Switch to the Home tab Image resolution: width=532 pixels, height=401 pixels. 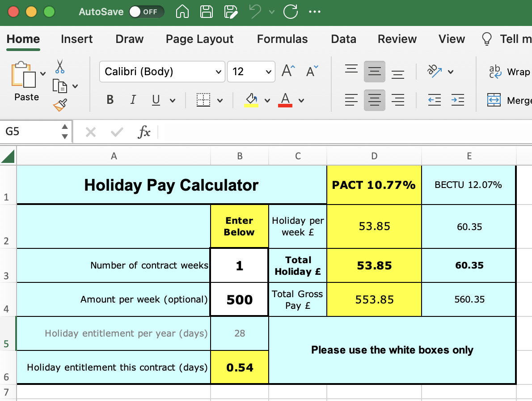[x=23, y=39]
